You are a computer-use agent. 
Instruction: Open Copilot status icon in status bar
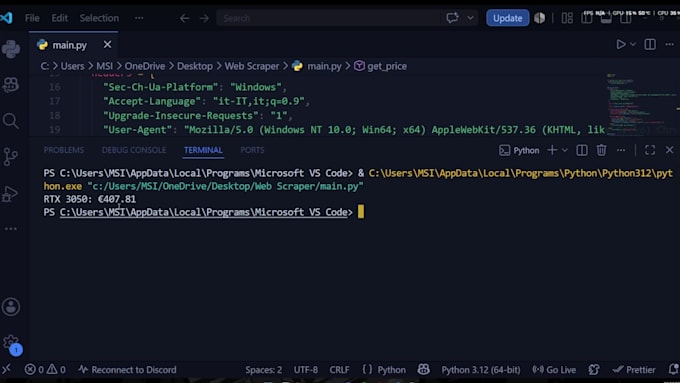point(423,370)
